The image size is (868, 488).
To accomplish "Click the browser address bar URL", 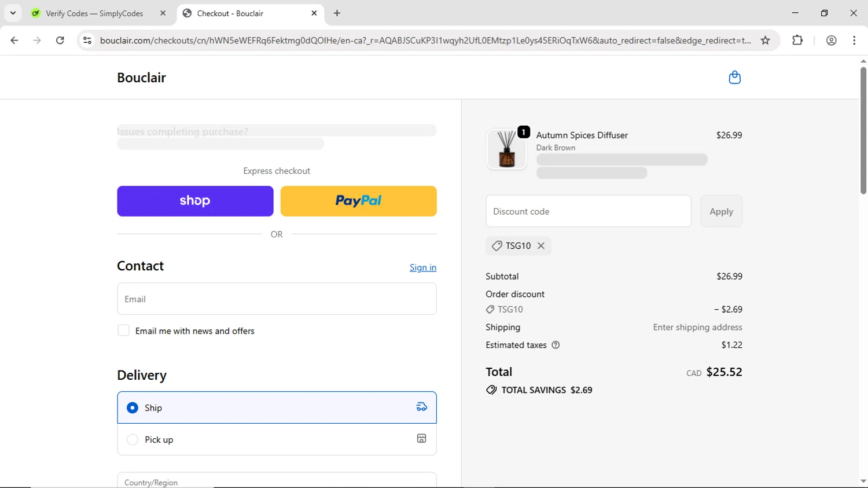I will pyautogui.click(x=425, y=41).
